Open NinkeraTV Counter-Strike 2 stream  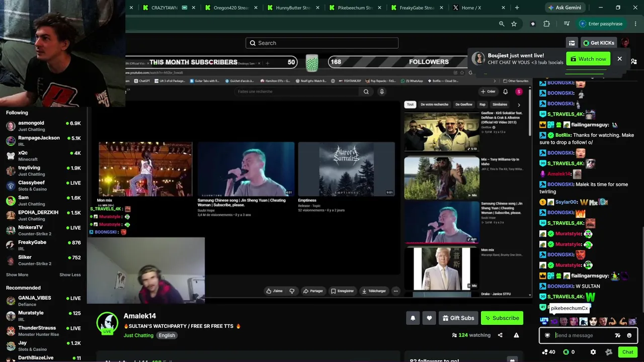pyautogui.click(x=43, y=230)
